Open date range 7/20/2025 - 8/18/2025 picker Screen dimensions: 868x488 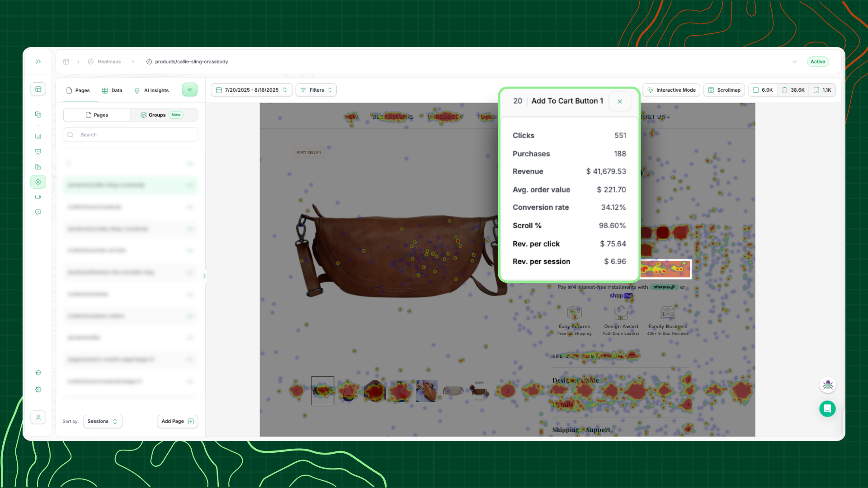[x=252, y=90]
